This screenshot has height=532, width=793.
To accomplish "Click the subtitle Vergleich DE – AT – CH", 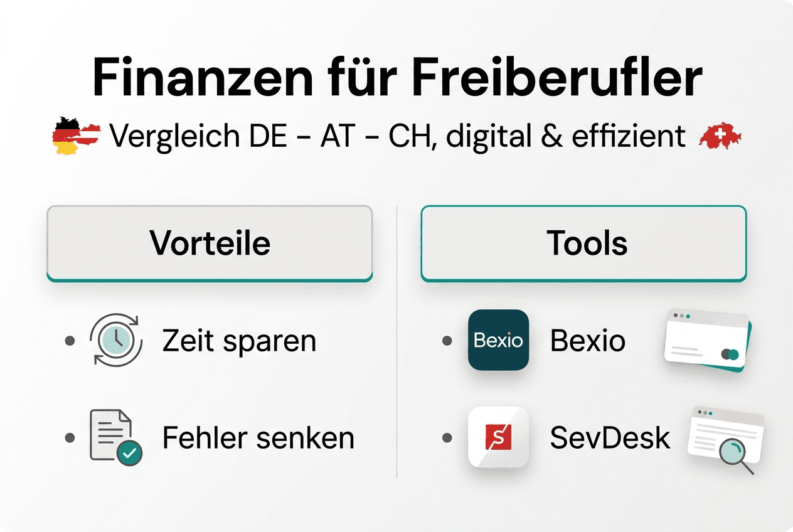I will coord(398,137).
